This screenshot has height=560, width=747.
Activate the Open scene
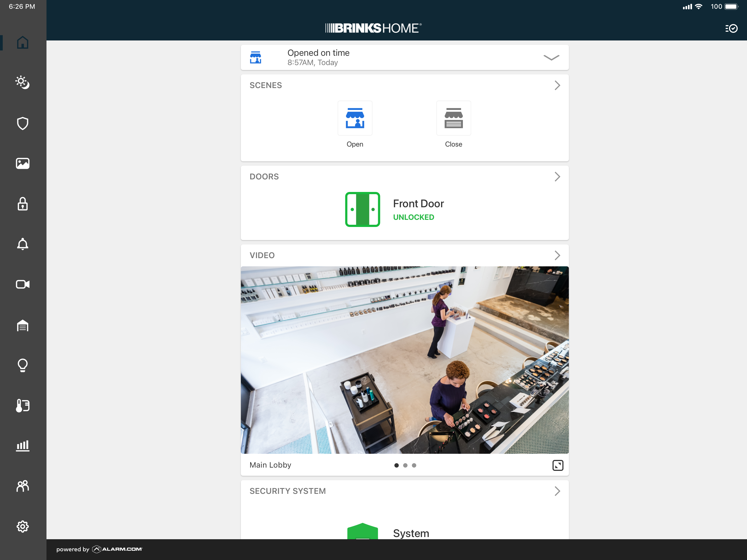(x=355, y=118)
